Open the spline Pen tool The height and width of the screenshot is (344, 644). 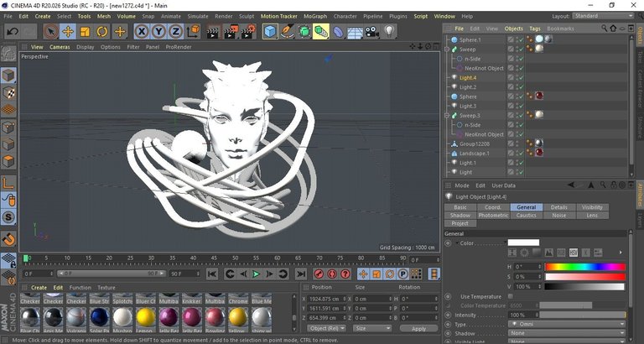(287, 32)
